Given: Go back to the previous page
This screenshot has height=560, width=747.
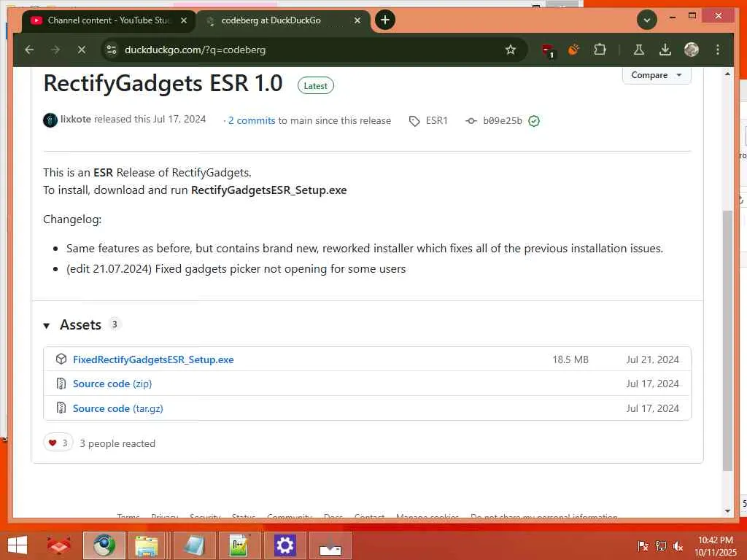Looking at the screenshot, I should pyautogui.click(x=29, y=50).
